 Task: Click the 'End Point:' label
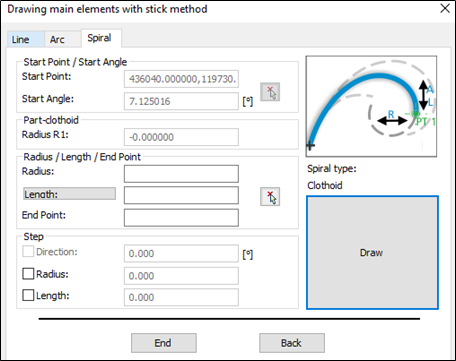tap(44, 215)
